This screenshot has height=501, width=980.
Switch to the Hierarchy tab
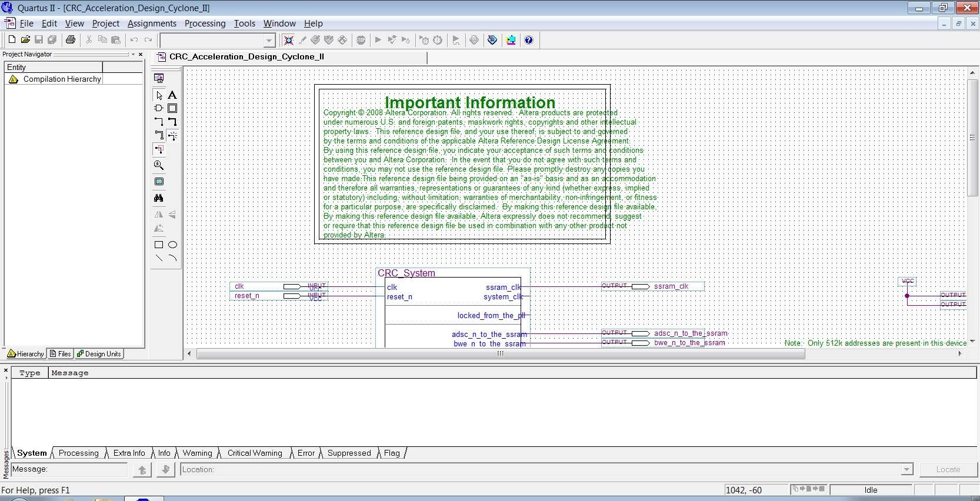(26, 353)
